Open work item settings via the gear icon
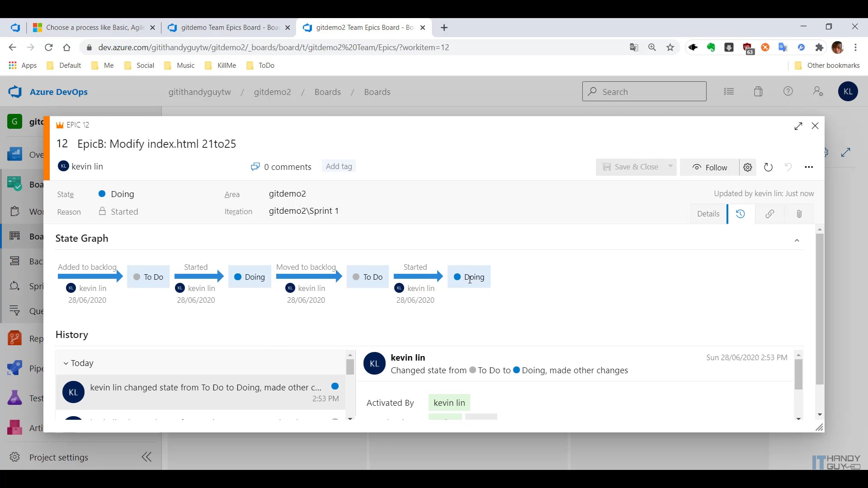The height and width of the screenshot is (488, 868). coord(747,167)
